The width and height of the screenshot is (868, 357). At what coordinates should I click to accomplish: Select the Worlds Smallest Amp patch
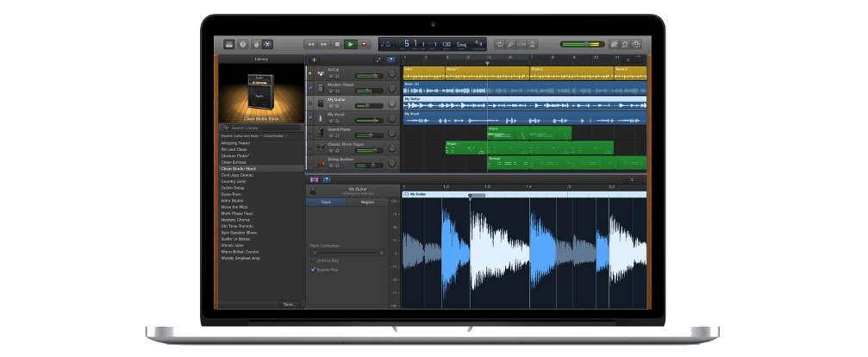260,258
